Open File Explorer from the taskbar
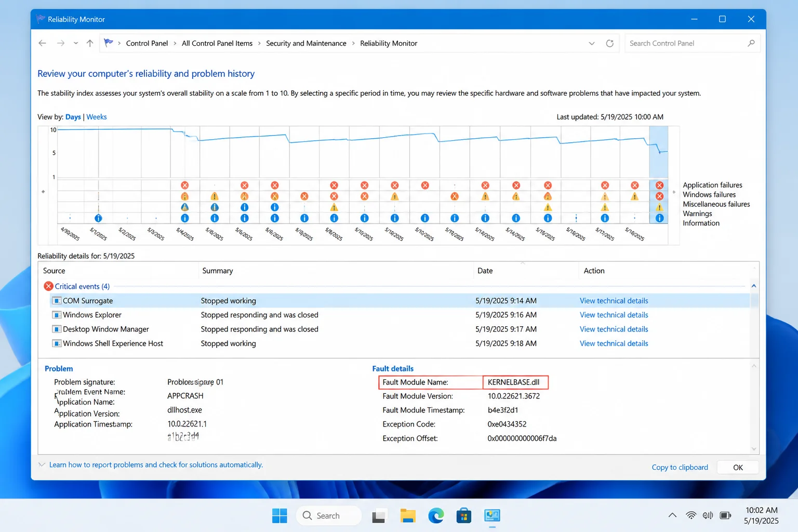The height and width of the screenshot is (532, 798). coord(408,516)
